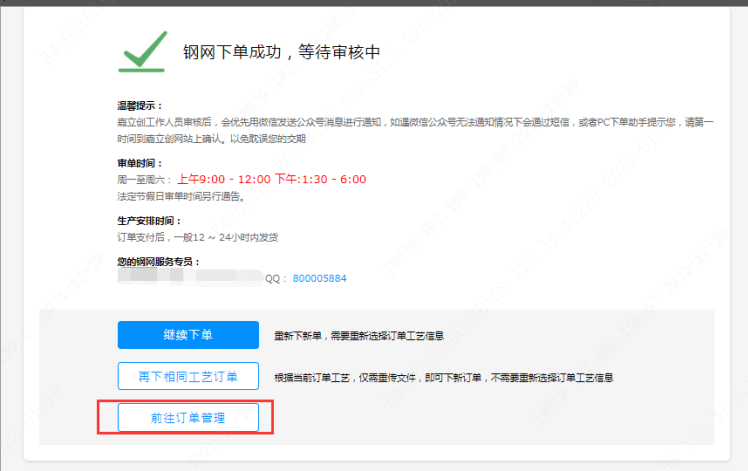Click the green success checkmark icon
Screen dimensions: 748x471
[x=142, y=51]
